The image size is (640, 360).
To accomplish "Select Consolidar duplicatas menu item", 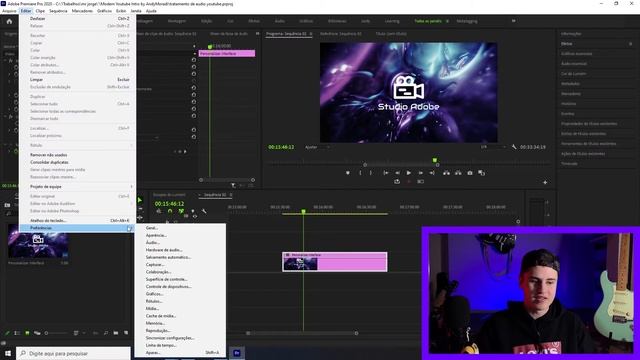I will pos(78,162).
